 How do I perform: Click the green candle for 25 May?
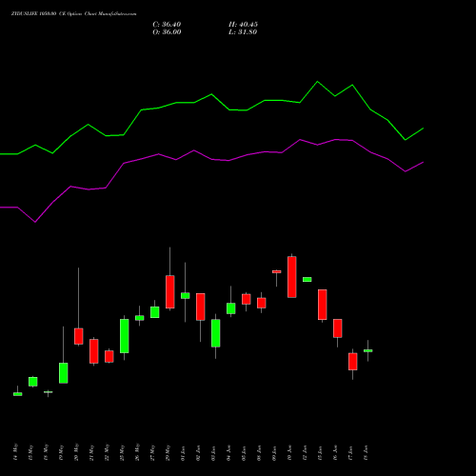tap(125, 336)
